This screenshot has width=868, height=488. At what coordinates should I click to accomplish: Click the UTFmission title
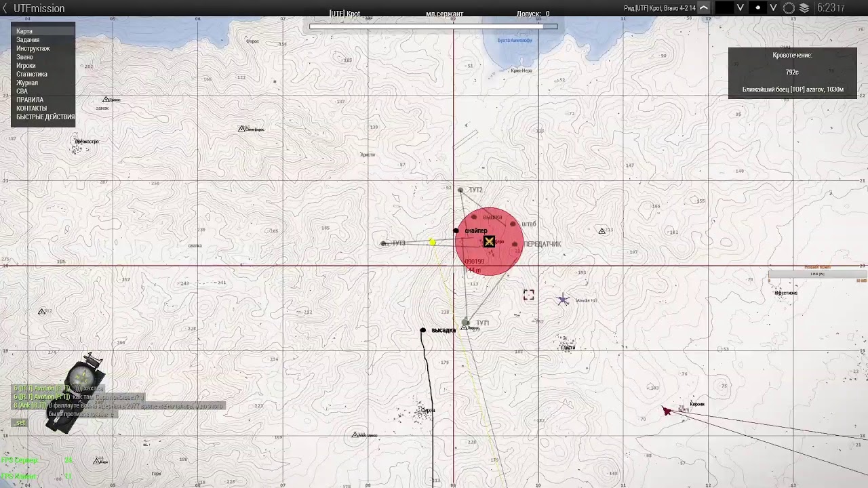39,8
